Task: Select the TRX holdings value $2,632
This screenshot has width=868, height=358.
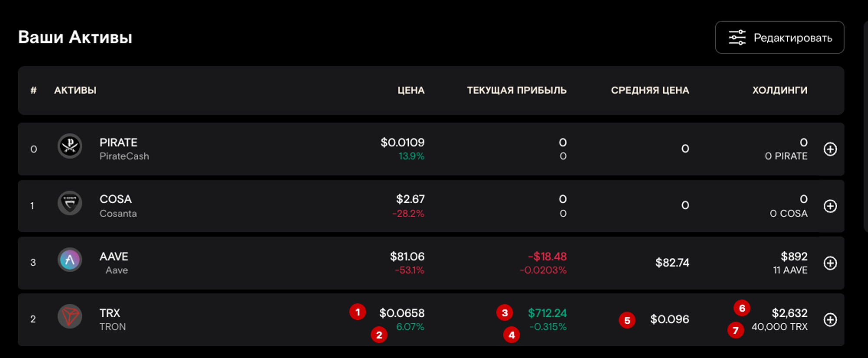Action: click(x=789, y=313)
